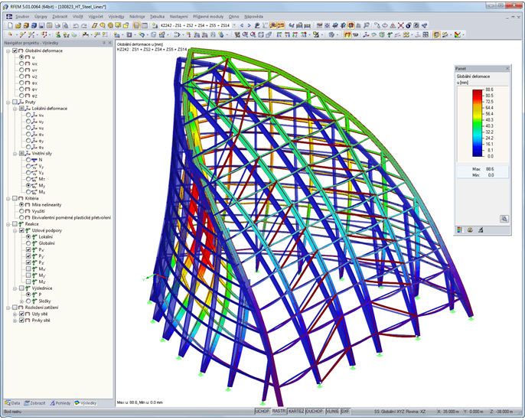
Task: Click the magnifier button in the Panel
Action: 504,219
